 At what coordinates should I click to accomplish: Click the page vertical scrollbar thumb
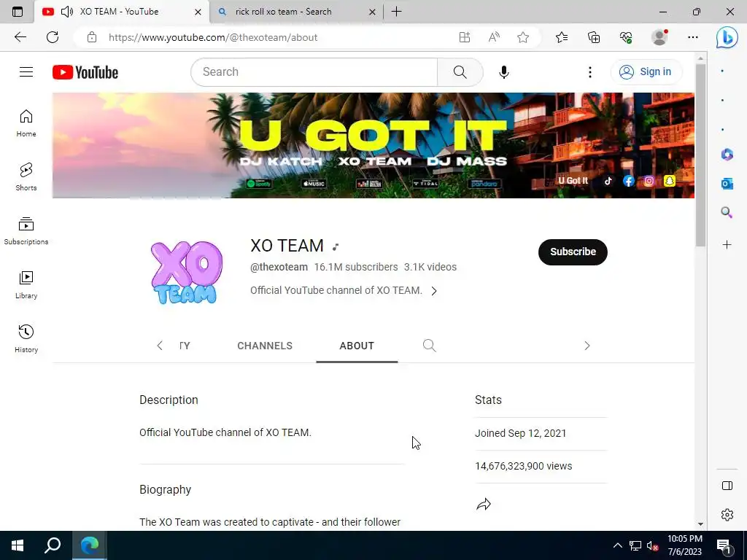point(700,155)
